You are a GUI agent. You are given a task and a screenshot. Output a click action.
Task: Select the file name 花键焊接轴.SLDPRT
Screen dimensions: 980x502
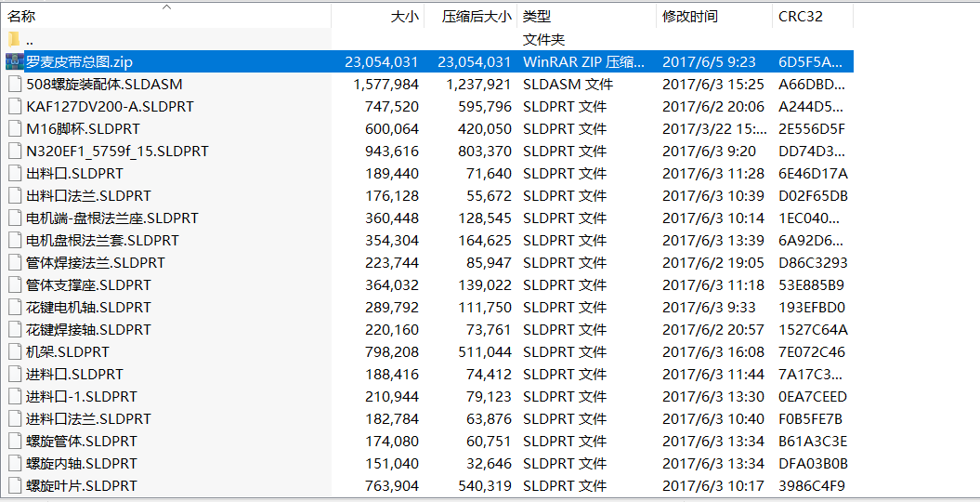88,329
